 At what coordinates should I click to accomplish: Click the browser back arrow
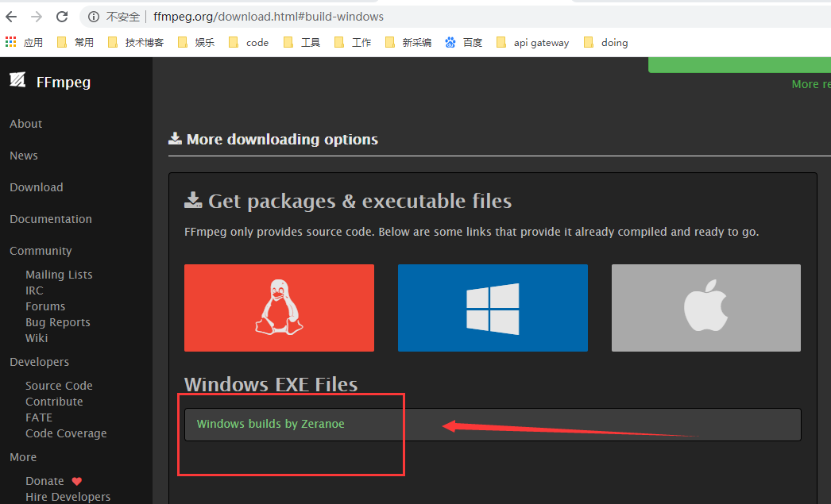click(x=11, y=17)
